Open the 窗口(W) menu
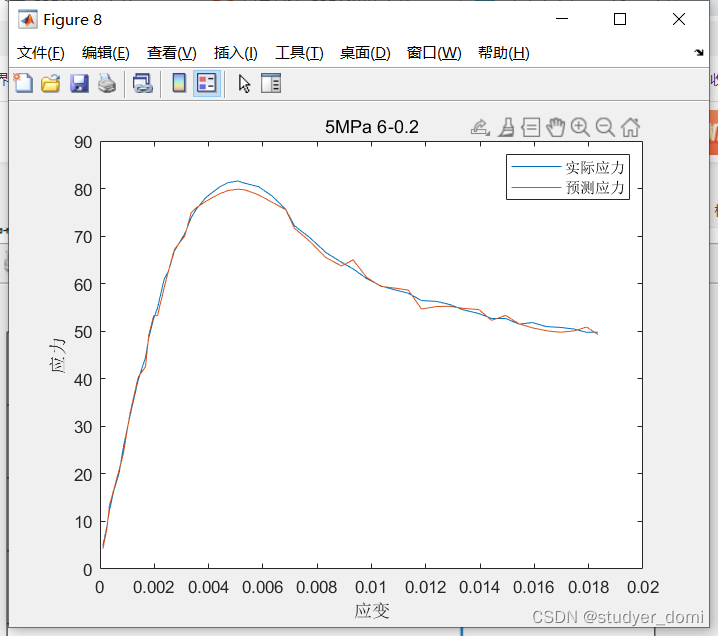The width and height of the screenshot is (718, 636). point(434,53)
